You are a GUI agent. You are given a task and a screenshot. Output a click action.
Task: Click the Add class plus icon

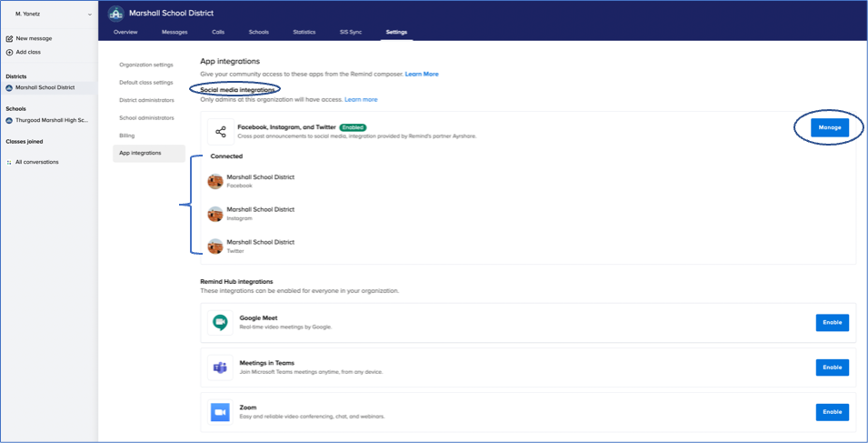[x=9, y=52]
